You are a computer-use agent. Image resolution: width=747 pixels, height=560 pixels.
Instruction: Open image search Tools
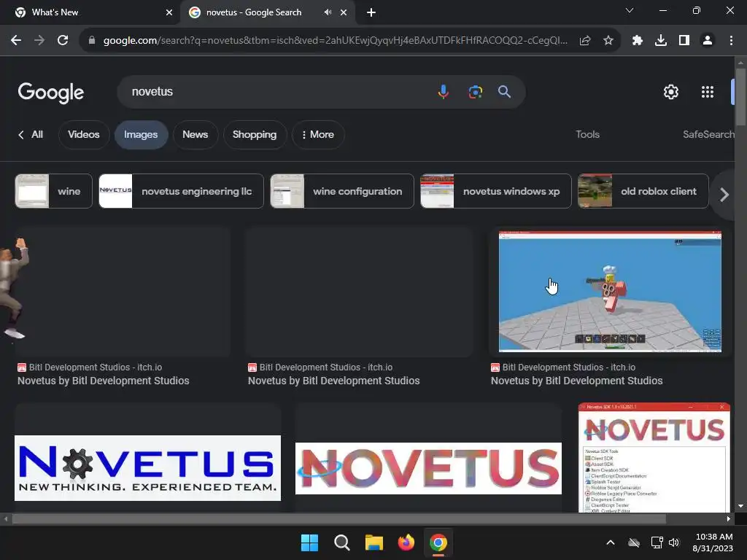pyautogui.click(x=587, y=134)
